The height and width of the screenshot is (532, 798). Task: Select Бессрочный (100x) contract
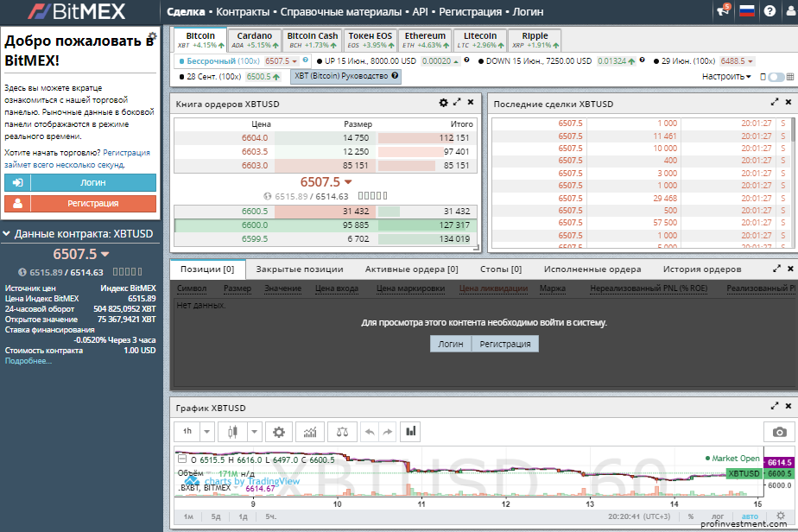click(x=223, y=61)
